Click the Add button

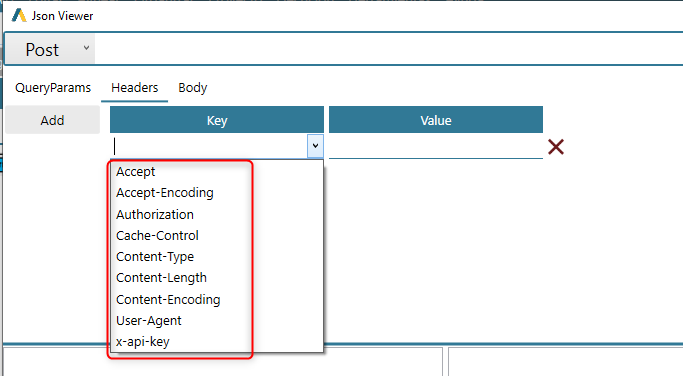click(52, 120)
